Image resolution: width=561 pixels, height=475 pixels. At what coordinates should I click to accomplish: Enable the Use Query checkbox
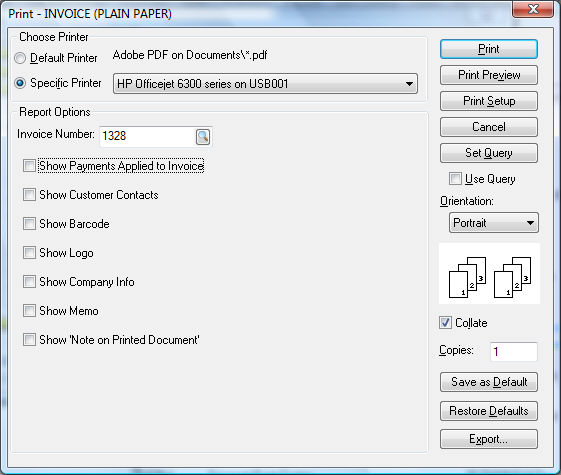point(455,178)
